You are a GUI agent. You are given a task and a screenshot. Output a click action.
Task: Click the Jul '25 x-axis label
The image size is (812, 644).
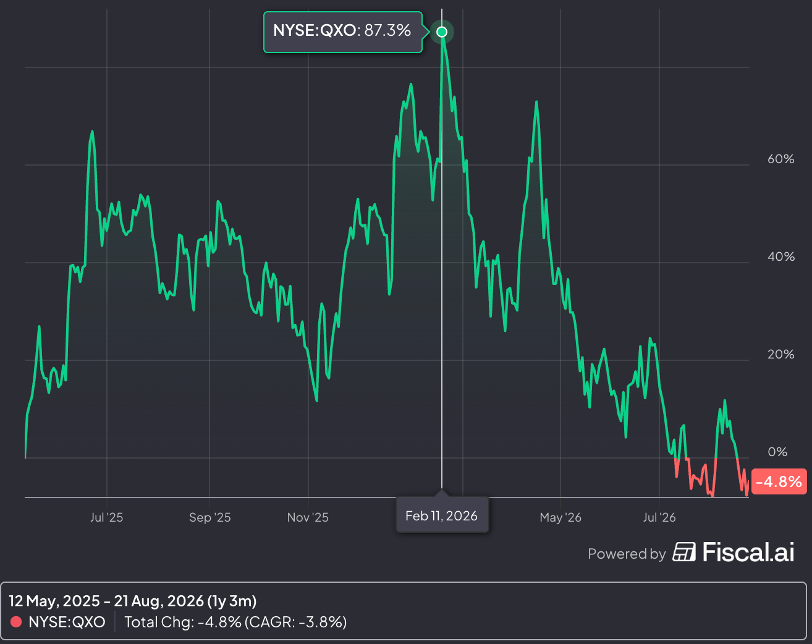(107, 517)
